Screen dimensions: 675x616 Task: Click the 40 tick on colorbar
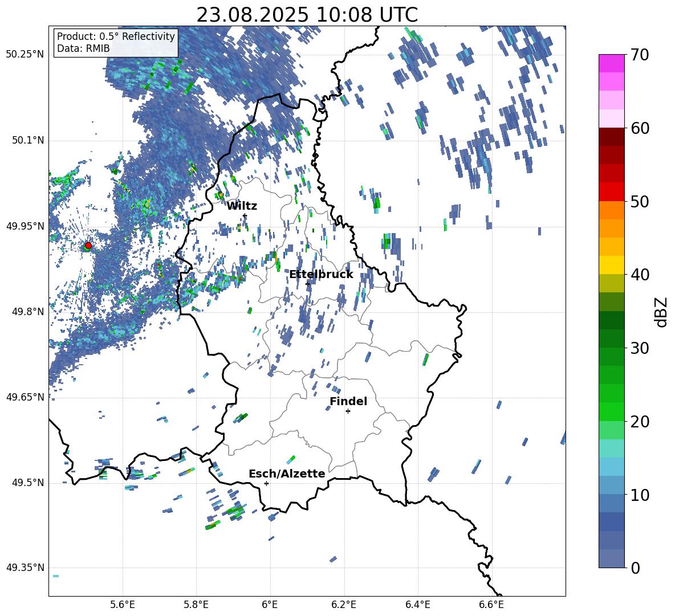[x=639, y=275]
